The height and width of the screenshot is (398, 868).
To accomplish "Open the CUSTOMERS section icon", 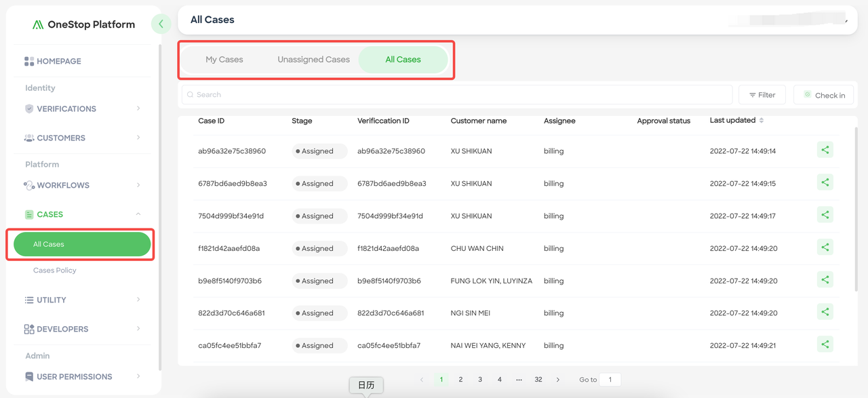I will click(x=30, y=138).
